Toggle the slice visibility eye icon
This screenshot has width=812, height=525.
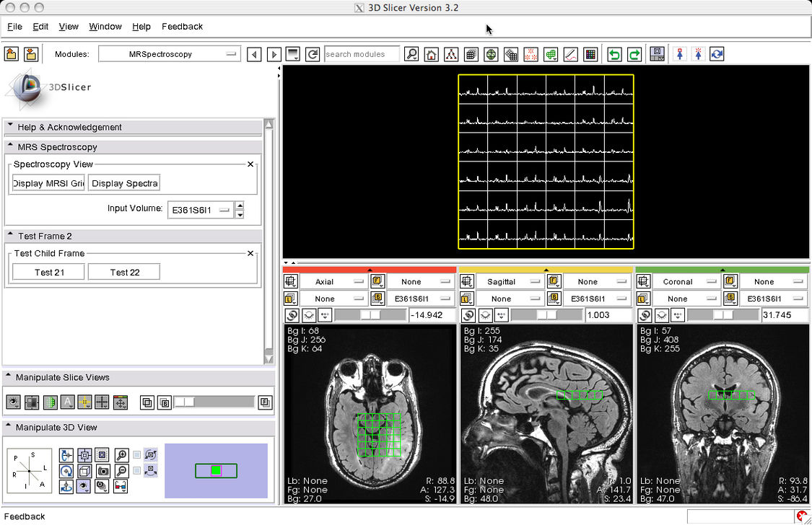pos(12,401)
